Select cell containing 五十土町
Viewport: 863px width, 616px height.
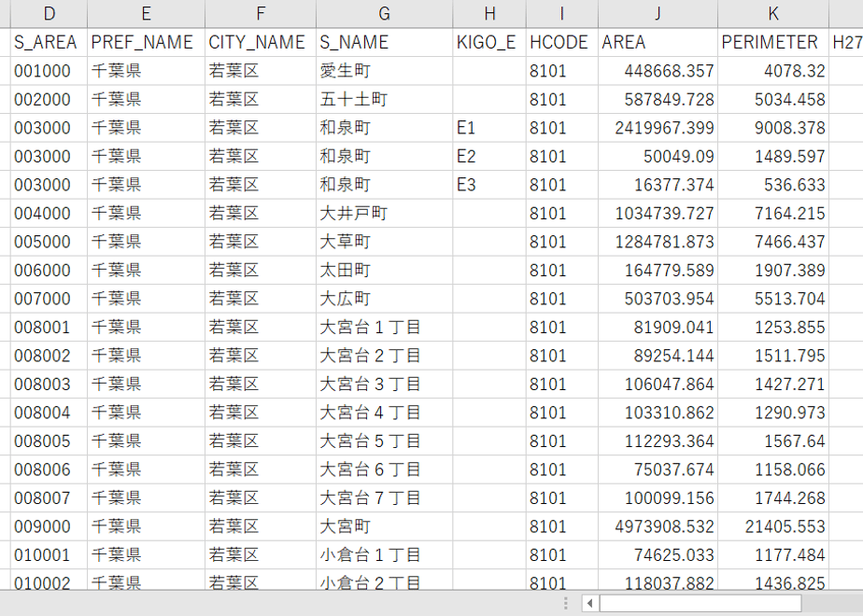384,100
